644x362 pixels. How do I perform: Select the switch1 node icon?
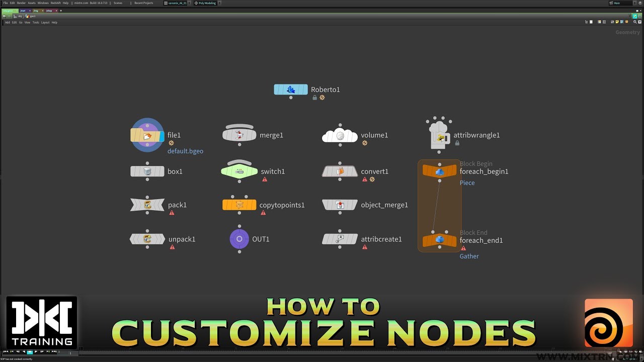click(x=239, y=171)
